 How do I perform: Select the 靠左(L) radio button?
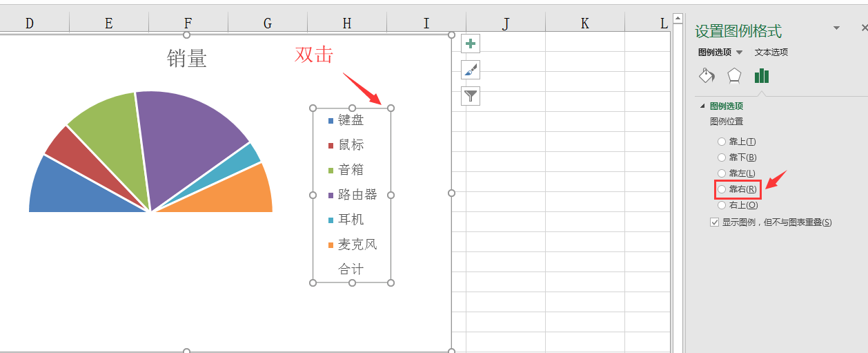click(x=722, y=173)
